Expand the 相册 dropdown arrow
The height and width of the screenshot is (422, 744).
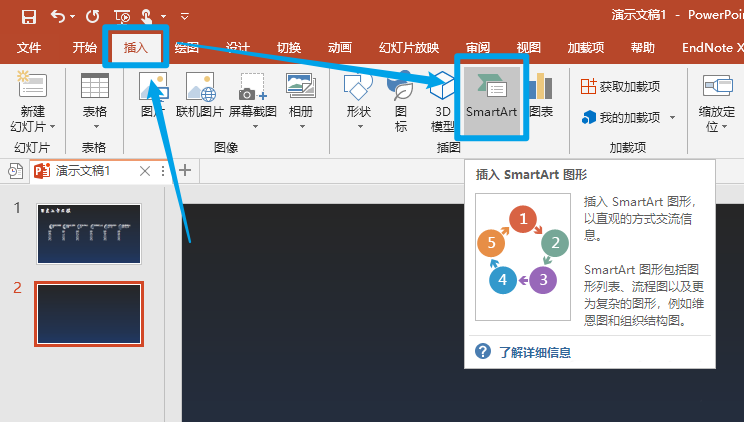(x=302, y=127)
